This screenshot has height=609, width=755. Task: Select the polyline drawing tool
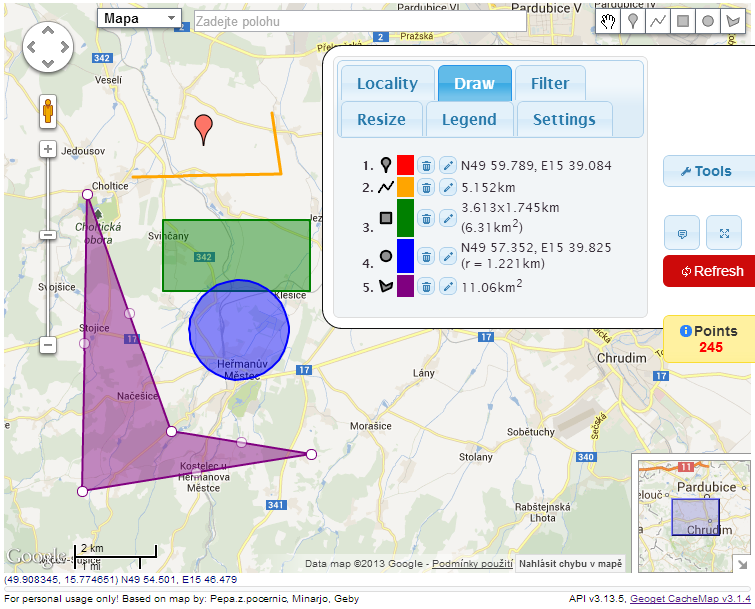pos(658,21)
